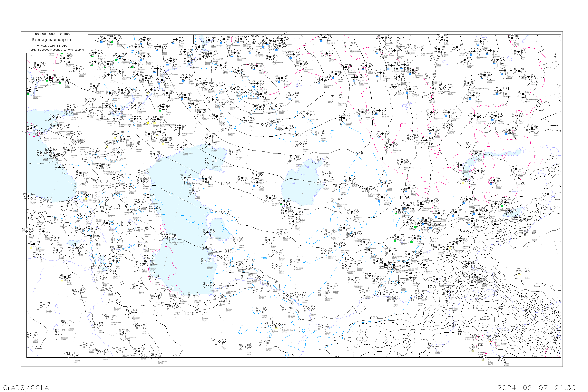Click the filled station circle above Валуйки
588x392 pixels.
click(x=77, y=69)
